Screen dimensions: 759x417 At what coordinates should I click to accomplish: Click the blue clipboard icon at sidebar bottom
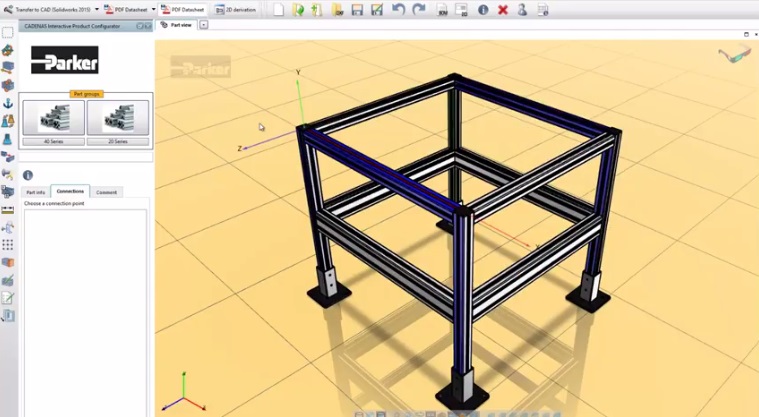[x=8, y=316]
